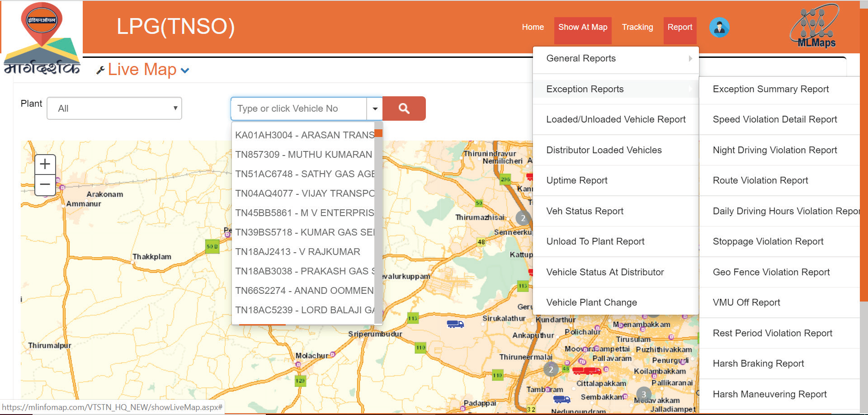Select vehicle TN66S2274 - ANAND OOMMEN
868x415 pixels.
[x=304, y=291]
